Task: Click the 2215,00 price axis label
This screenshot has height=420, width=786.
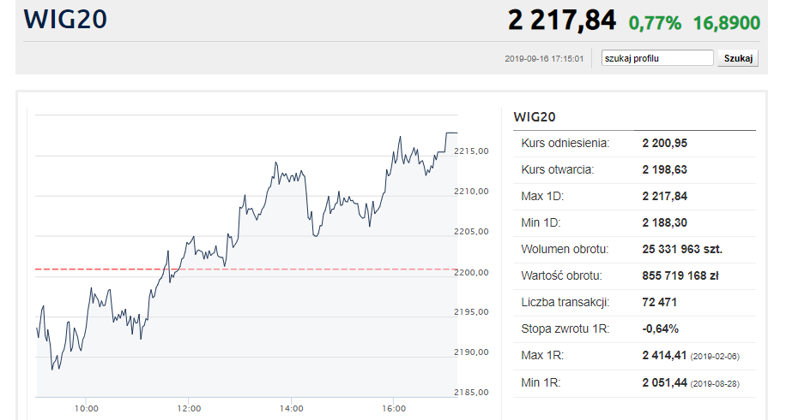Action: tap(471, 151)
